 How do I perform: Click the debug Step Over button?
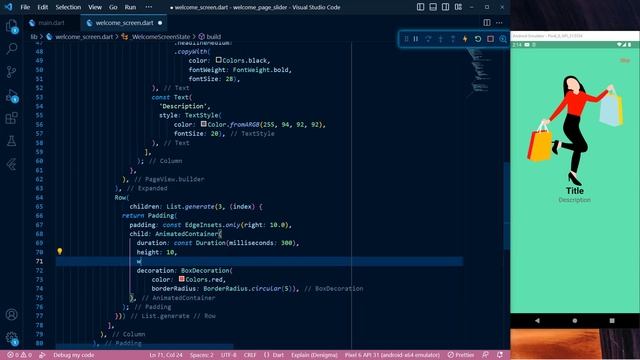[428, 39]
